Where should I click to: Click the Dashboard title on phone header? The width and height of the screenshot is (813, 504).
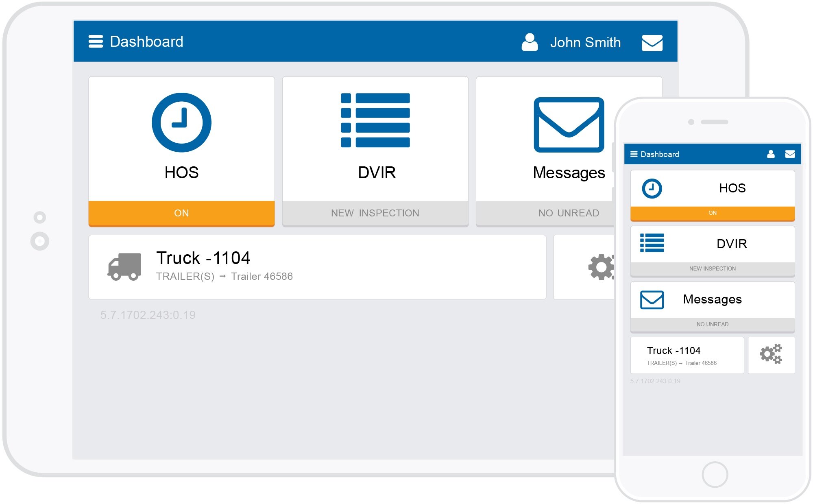pyautogui.click(x=659, y=154)
